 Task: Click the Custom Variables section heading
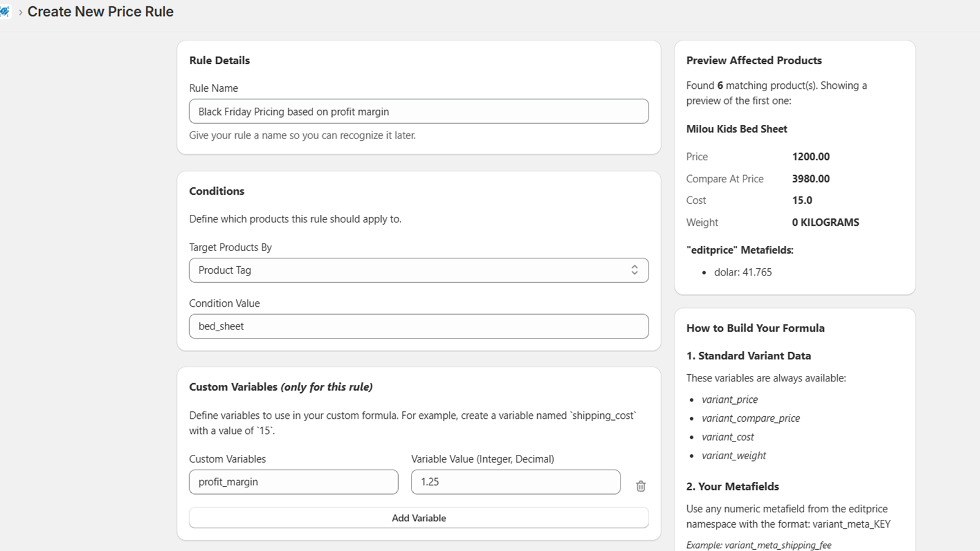pos(234,386)
